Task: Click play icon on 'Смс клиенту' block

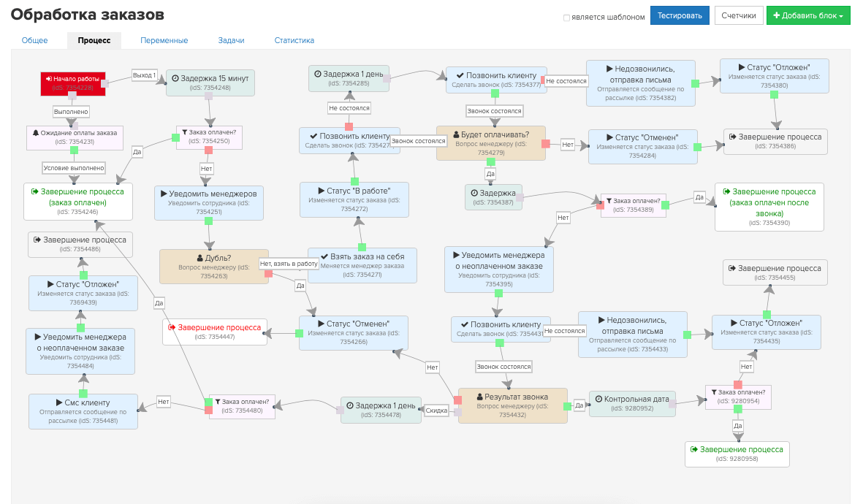Action: coord(59,402)
